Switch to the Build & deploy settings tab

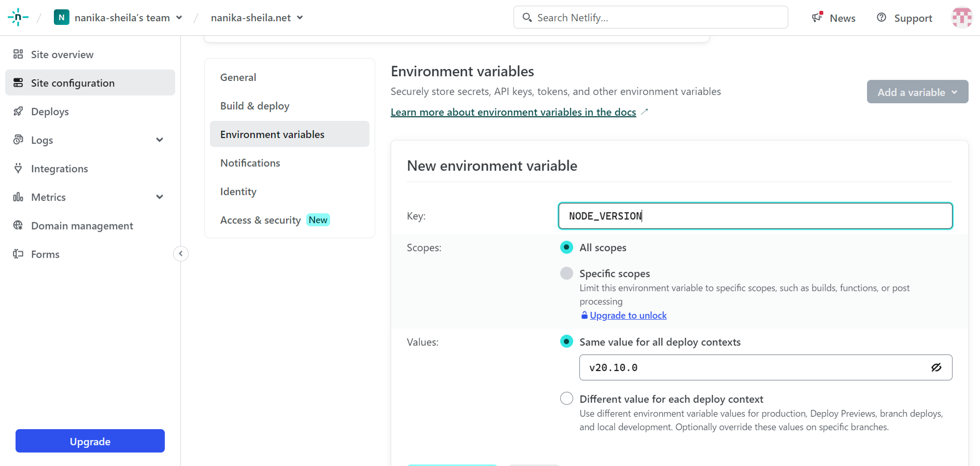tap(254, 106)
